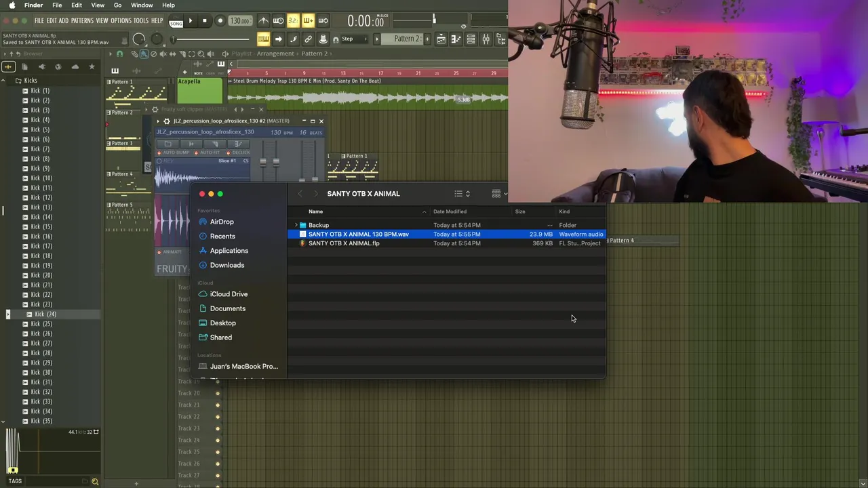Screen dimensions: 868x488
Task: Open the Mixer view icon
Action: pyautogui.click(x=486, y=39)
